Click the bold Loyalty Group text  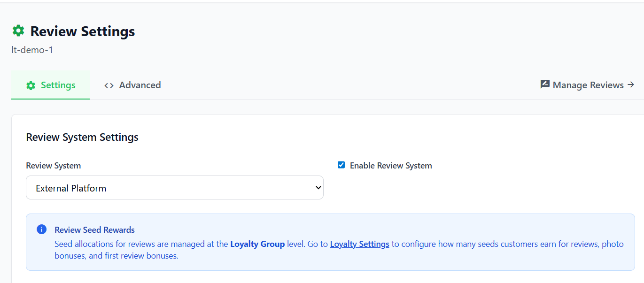(x=257, y=244)
